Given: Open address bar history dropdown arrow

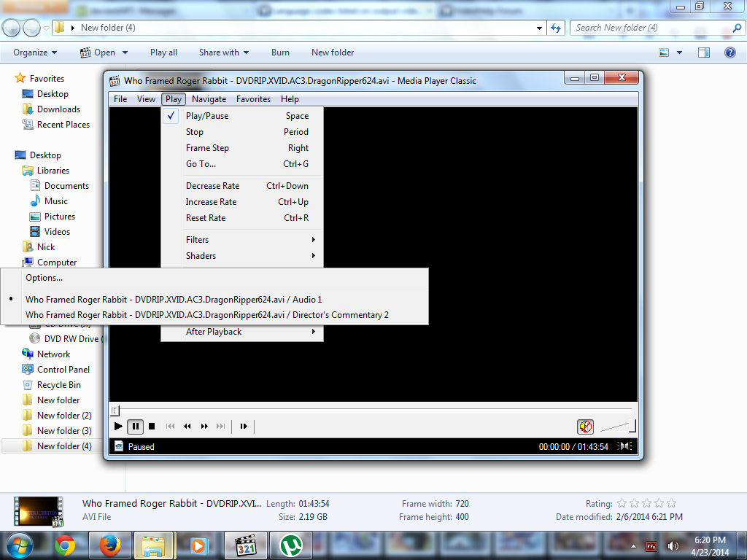Looking at the screenshot, I should pos(539,28).
